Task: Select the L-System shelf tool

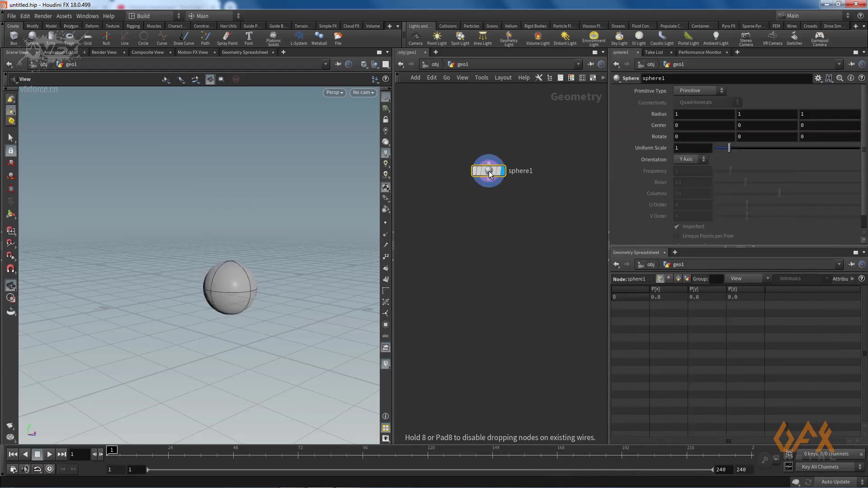Action: (299, 38)
